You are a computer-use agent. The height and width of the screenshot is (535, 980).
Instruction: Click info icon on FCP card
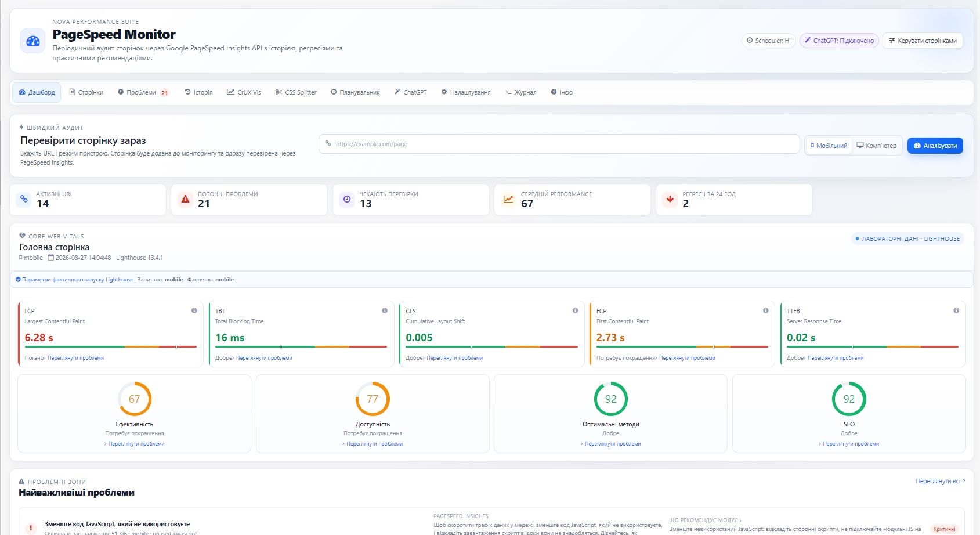766,310
